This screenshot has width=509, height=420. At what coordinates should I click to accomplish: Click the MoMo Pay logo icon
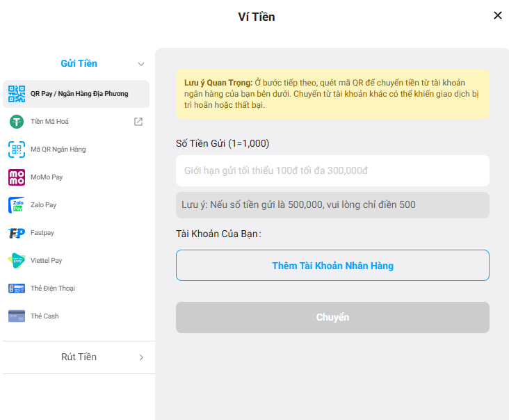coord(17,177)
